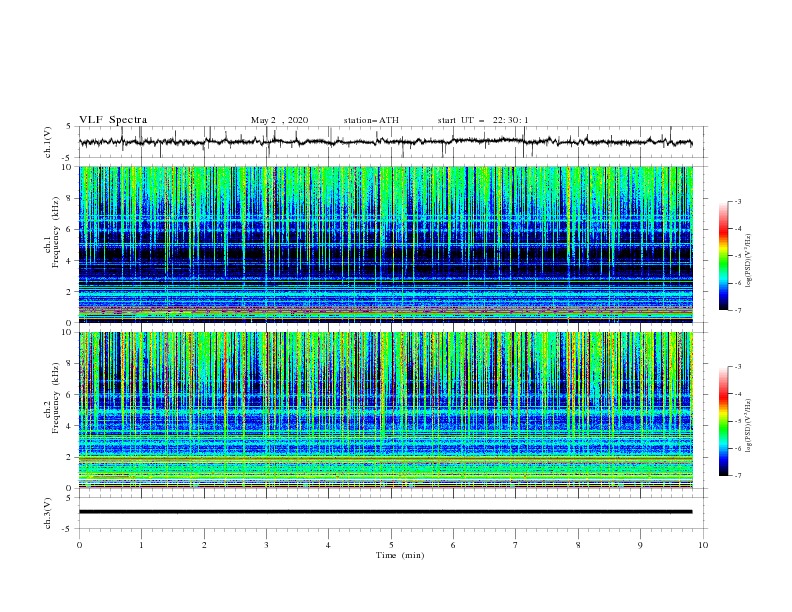This screenshot has width=792, height=612.
Task: Click the "-3" label on the ch.2 color bar
Action: [x=737, y=367]
